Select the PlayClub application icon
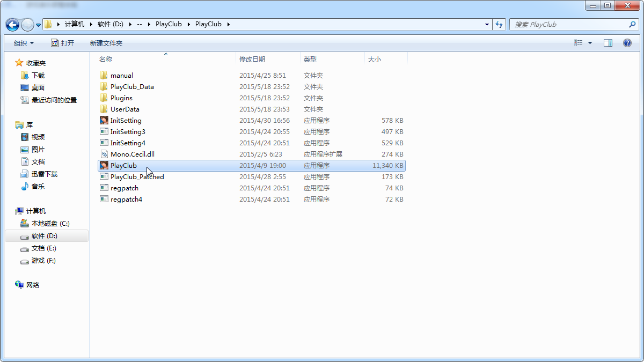Viewport: 644px width, 362px height. (104, 166)
